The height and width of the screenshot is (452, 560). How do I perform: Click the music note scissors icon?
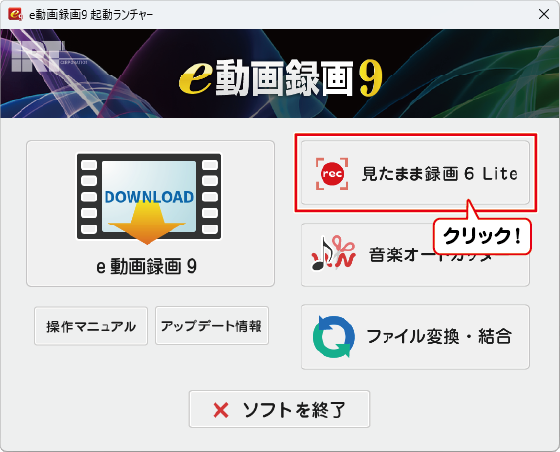click(334, 253)
